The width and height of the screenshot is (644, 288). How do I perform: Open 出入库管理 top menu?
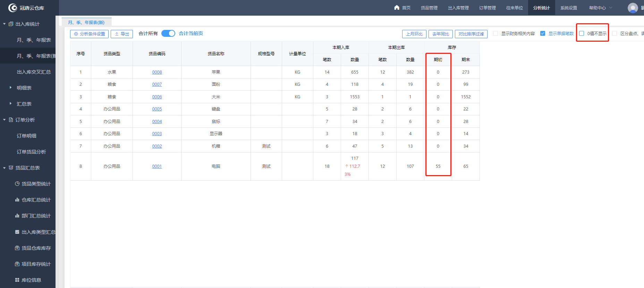click(458, 8)
